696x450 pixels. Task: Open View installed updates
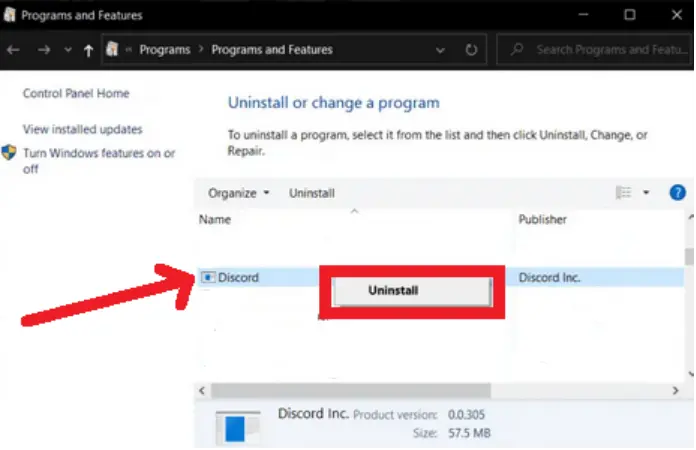[83, 129]
